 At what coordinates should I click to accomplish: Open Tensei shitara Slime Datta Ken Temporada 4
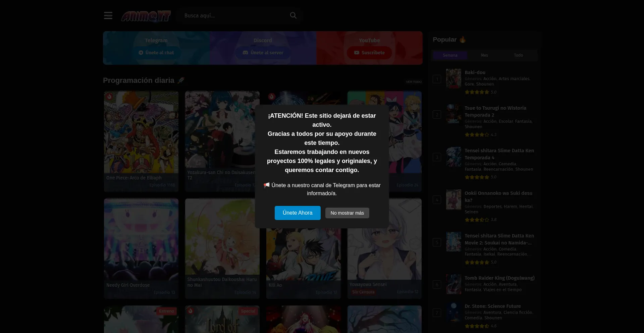(x=499, y=154)
